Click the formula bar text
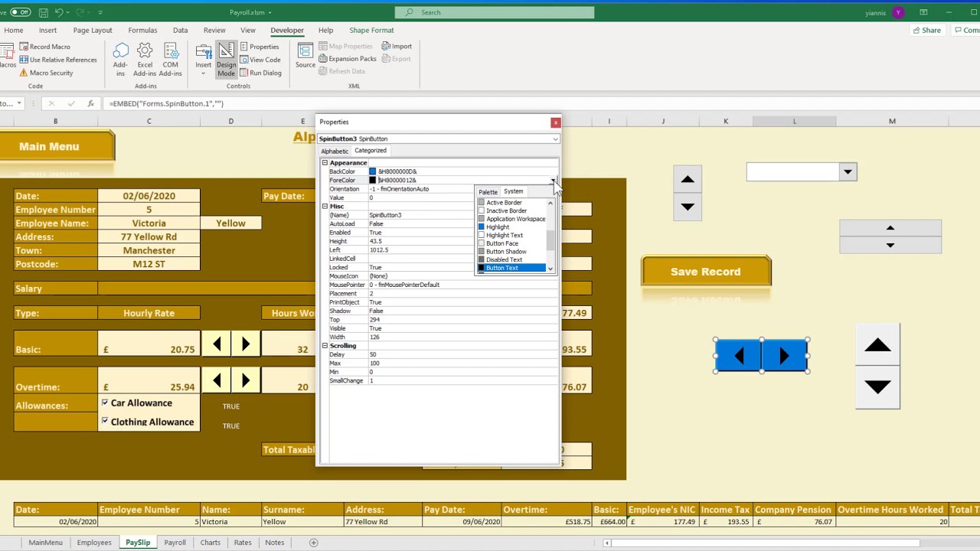 pyautogui.click(x=166, y=103)
